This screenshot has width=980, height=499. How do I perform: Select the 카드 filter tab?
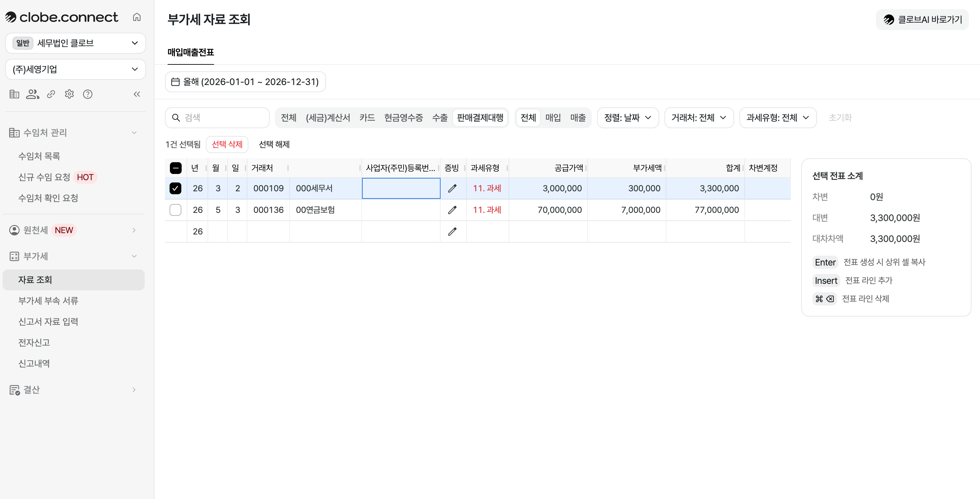pyautogui.click(x=367, y=118)
